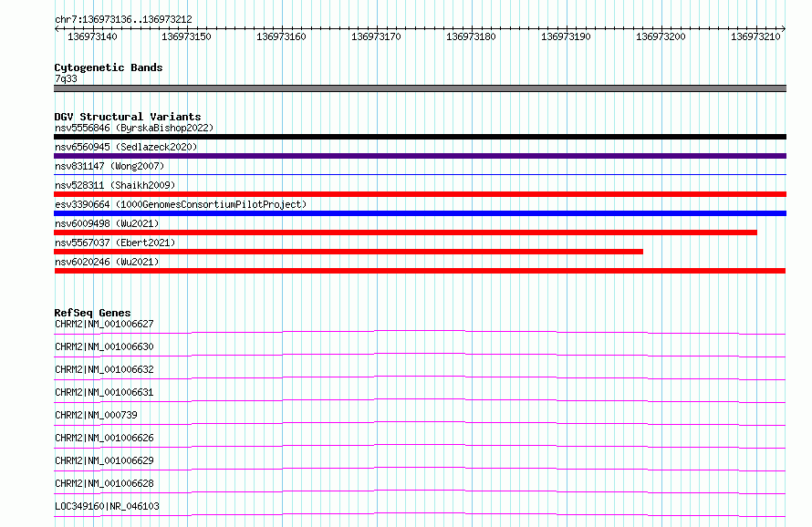Select CHRM2|NM_001006627 transcript label

point(104,324)
